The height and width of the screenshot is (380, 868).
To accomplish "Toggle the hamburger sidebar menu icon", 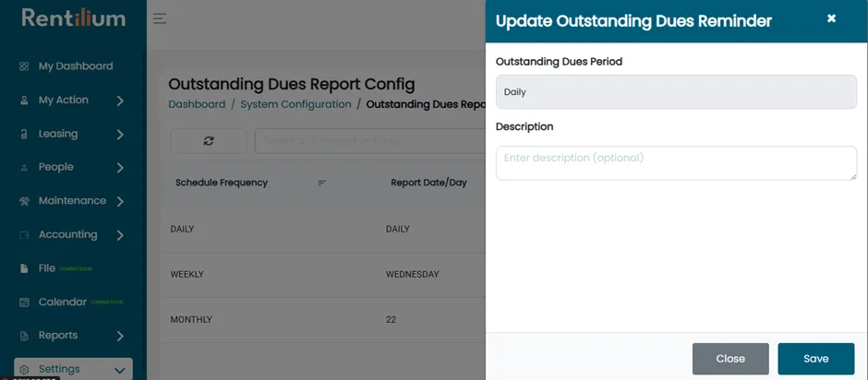I will pos(160,18).
